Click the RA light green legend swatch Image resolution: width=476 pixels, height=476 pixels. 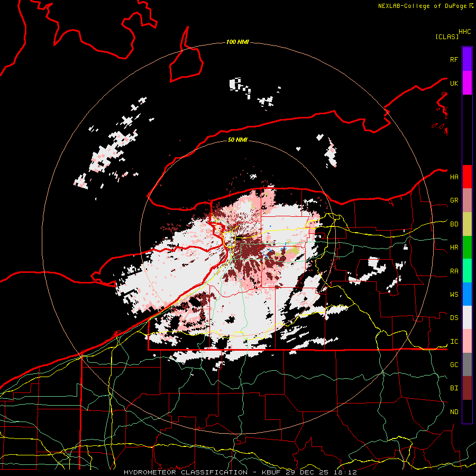(467, 271)
